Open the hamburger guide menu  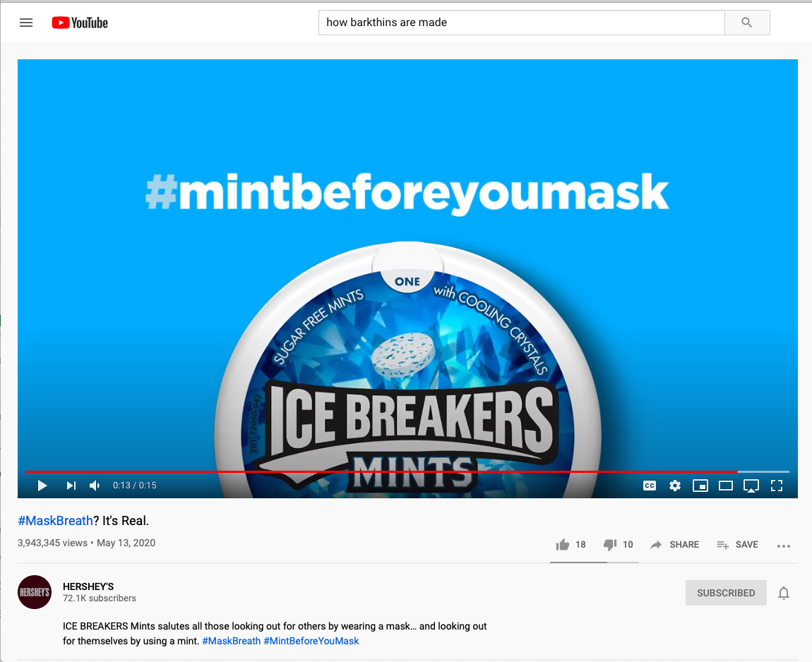point(26,23)
